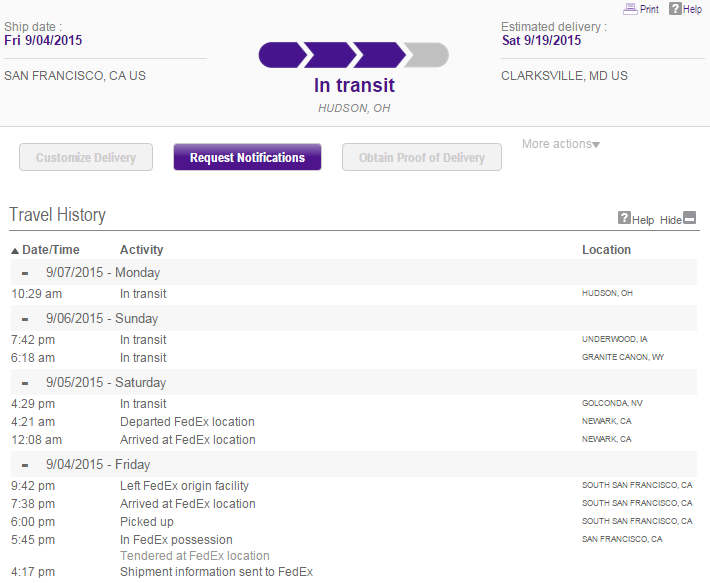
Task: Click Left FedEx origin facility activity
Action: [184, 486]
